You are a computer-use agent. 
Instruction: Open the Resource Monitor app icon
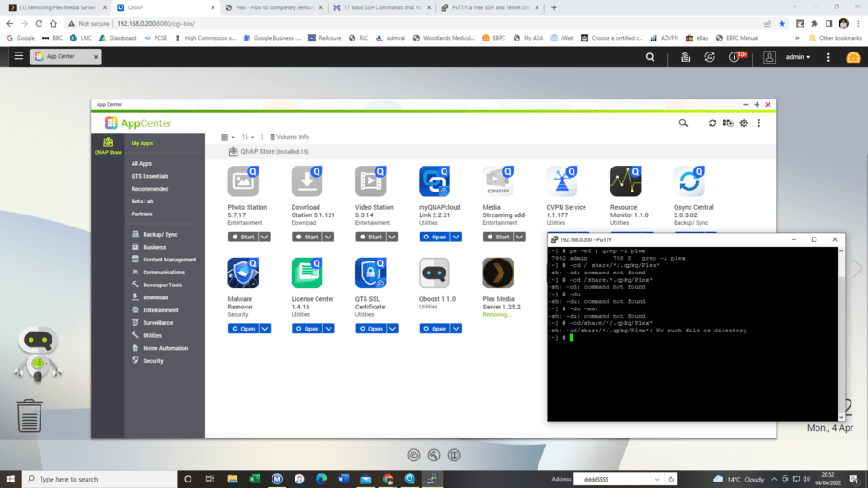click(626, 181)
